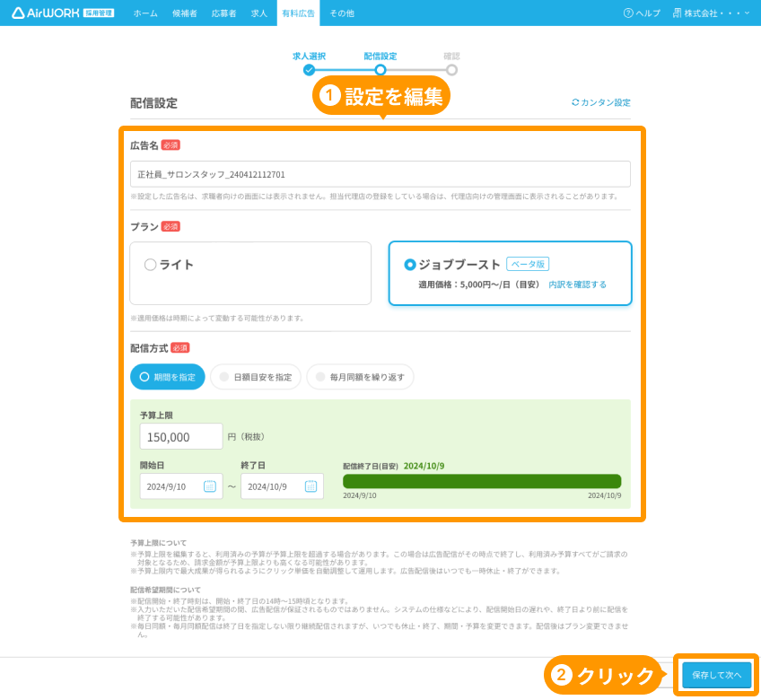Click the 予算上限について heading

pos(158,543)
